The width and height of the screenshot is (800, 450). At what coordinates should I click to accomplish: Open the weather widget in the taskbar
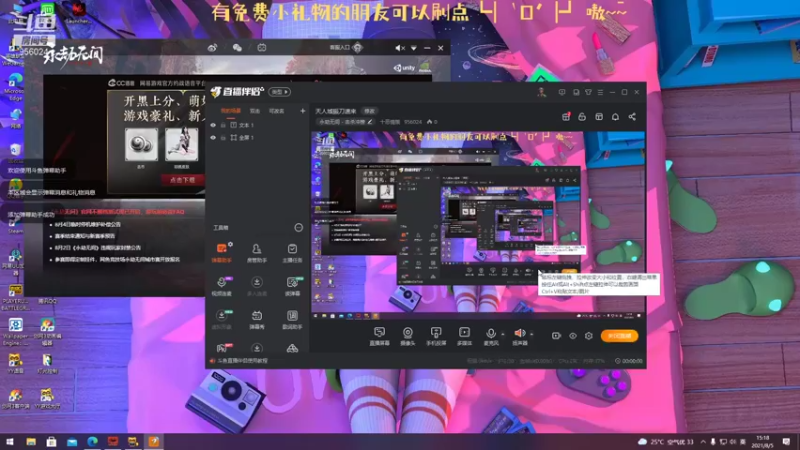pyautogui.click(x=666, y=441)
